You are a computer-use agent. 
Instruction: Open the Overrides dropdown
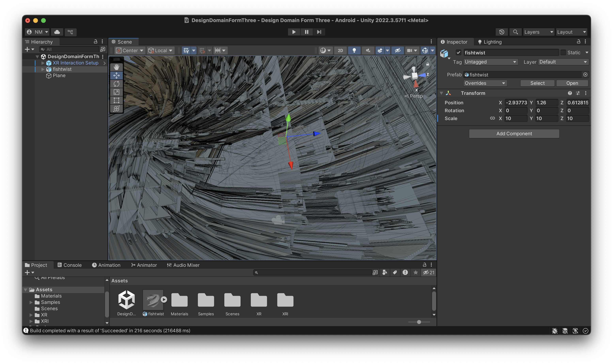485,83
